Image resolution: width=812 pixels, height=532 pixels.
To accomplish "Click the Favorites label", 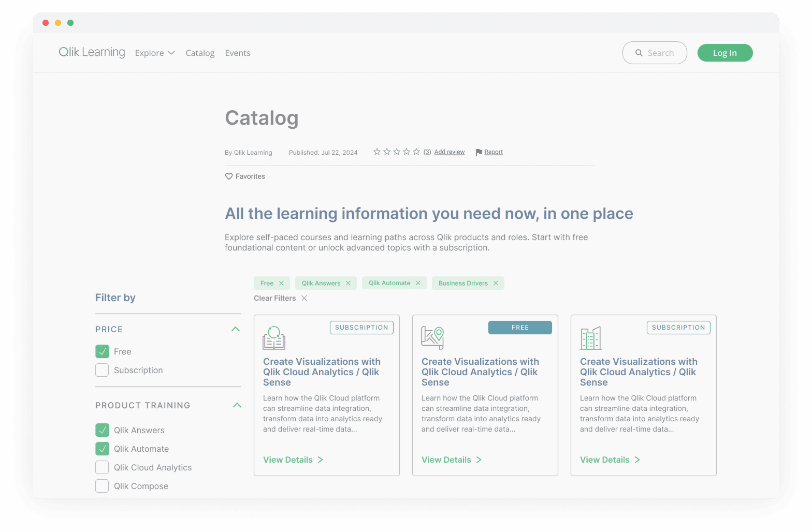I will (250, 176).
